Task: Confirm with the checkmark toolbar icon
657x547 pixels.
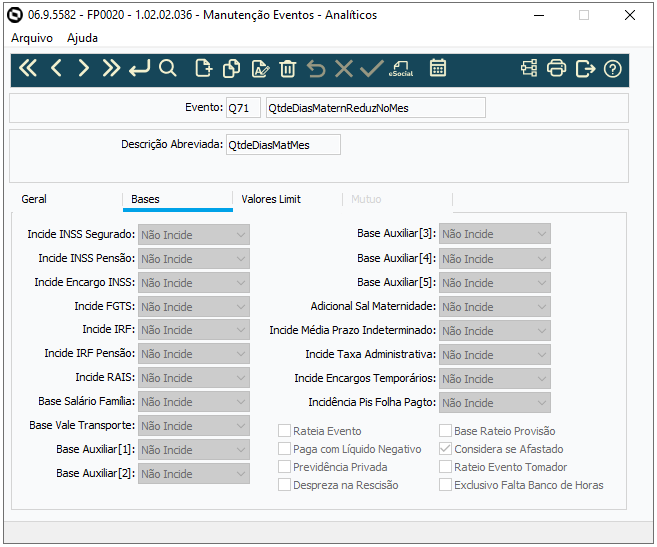Action: click(372, 68)
